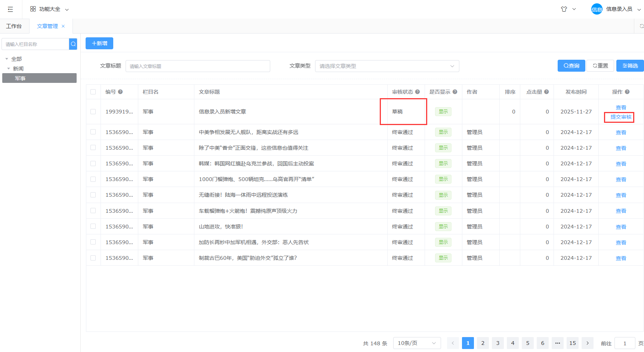Screen dimensions: 644x352
Task: Switch to the 工作台 tab
Action: (x=14, y=26)
